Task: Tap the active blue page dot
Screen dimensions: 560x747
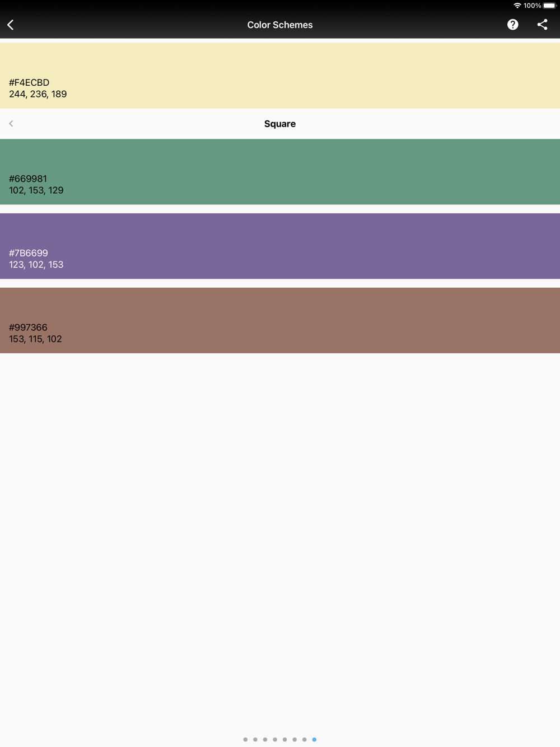Action: click(314, 740)
